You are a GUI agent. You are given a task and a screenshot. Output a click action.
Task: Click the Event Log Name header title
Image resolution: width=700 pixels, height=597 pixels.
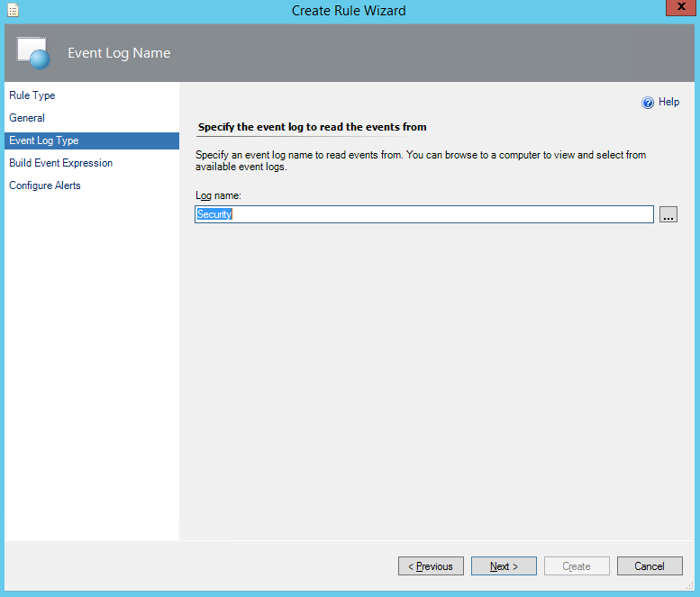point(119,53)
